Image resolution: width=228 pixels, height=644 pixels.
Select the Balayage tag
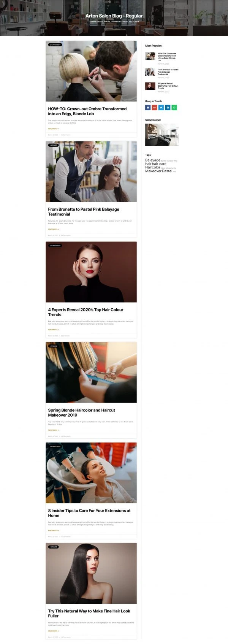(153, 160)
